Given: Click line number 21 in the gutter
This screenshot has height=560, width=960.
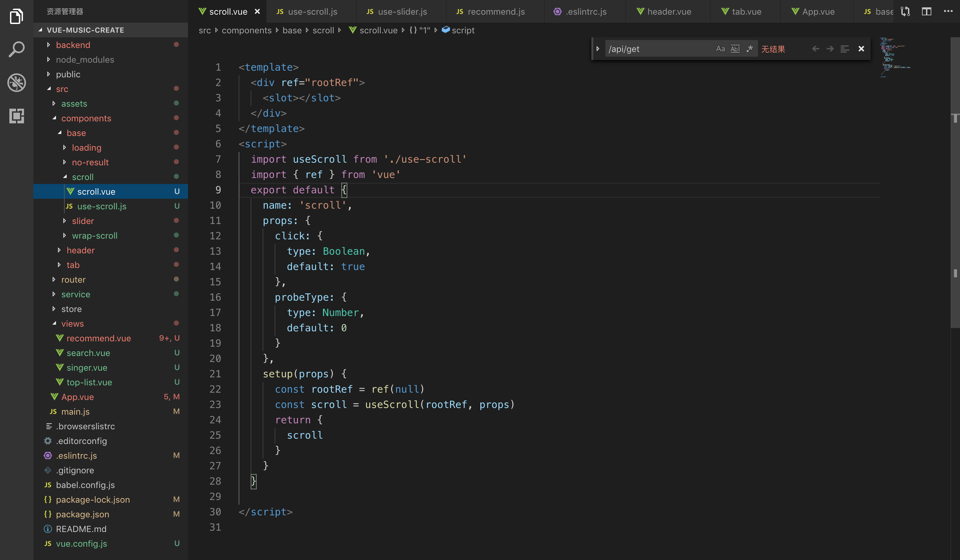Looking at the screenshot, I should click(x=215, y=374).
